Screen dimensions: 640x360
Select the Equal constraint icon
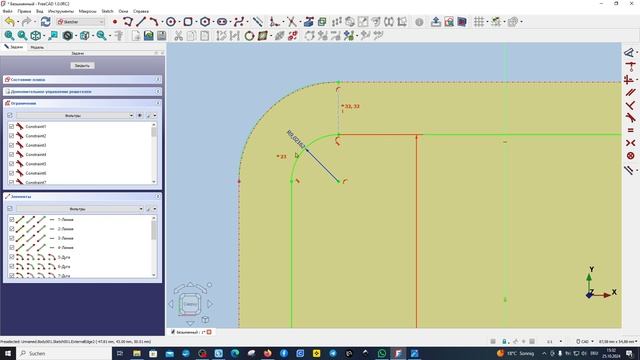[631, 130]
